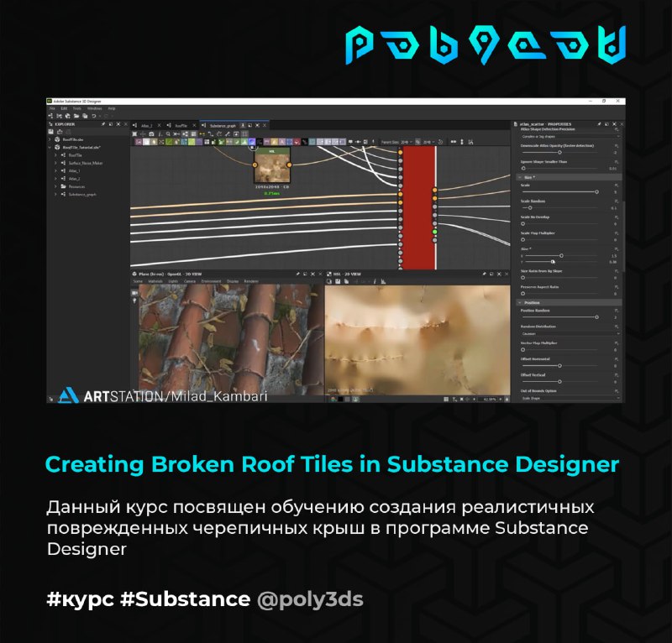Screen dimensions: 672x643
Task: Collapse the Position section in Properties
Action: point(521,302)
